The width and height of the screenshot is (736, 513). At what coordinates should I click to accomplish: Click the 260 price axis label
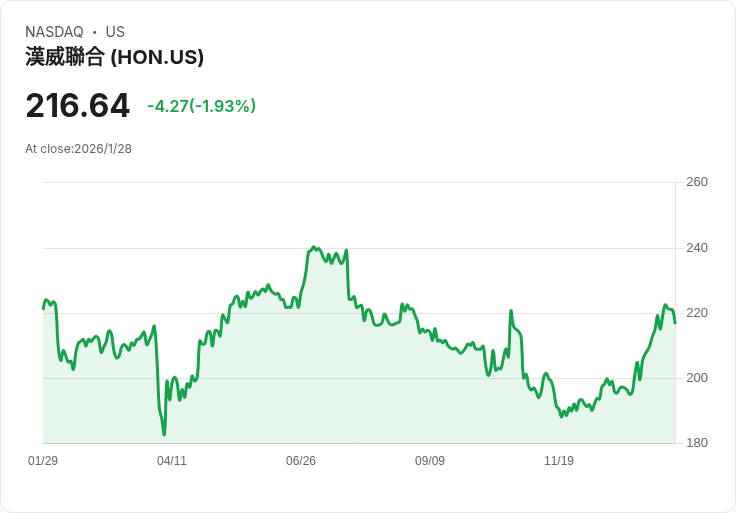(x=697, y=182)
